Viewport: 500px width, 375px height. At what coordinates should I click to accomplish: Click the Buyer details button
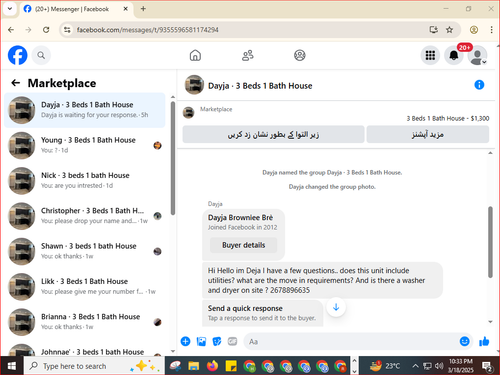tap(243, 245)
